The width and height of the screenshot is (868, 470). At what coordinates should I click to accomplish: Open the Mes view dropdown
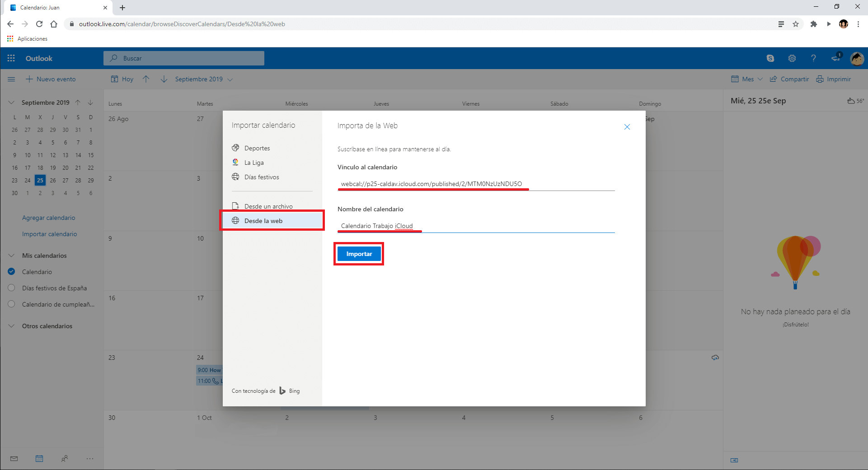pyautogui.click(x=747, y=79)
